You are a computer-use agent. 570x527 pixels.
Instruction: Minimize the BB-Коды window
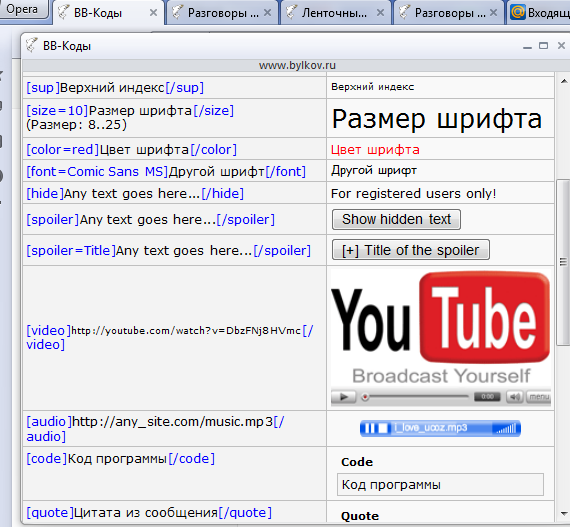527,46
